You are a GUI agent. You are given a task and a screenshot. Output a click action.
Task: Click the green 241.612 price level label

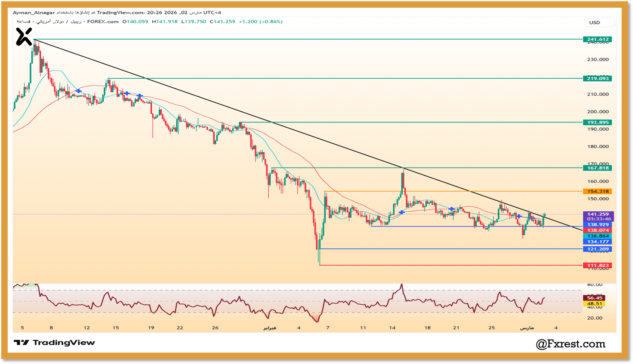click(597, 40)
